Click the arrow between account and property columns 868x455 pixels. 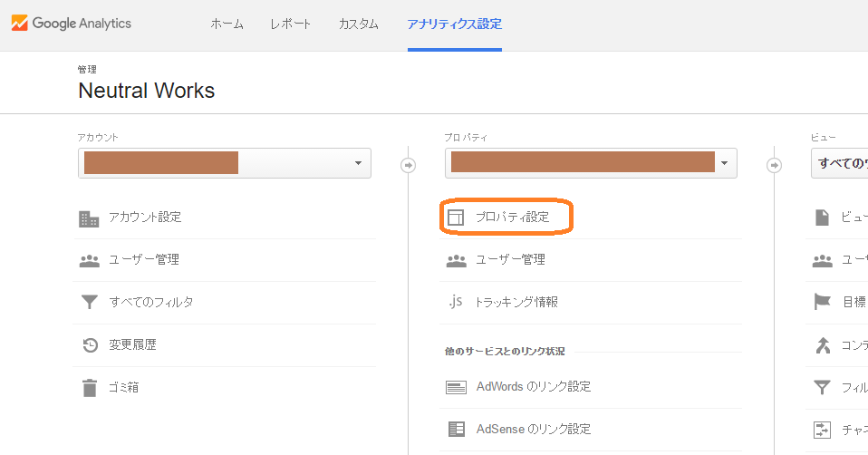(x=408, y=165)
